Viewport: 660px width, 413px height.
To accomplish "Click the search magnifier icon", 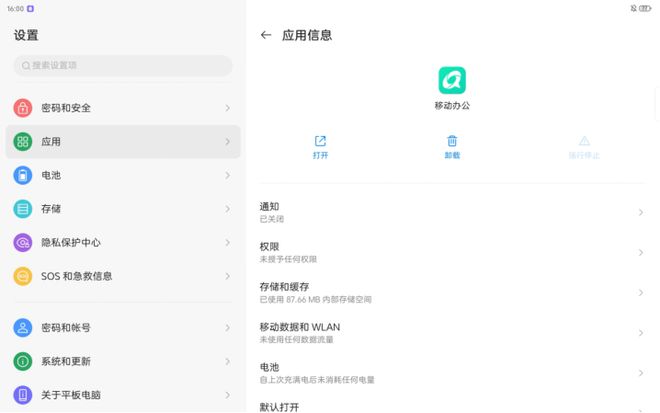I will pyautogui.click(x=26, y=65).
